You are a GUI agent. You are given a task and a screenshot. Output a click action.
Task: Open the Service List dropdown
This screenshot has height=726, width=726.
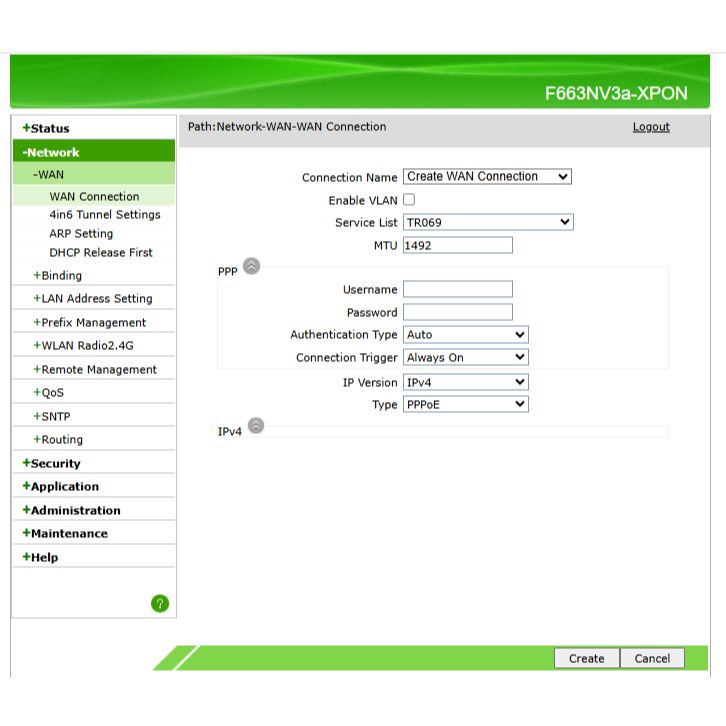pos(488,222)
